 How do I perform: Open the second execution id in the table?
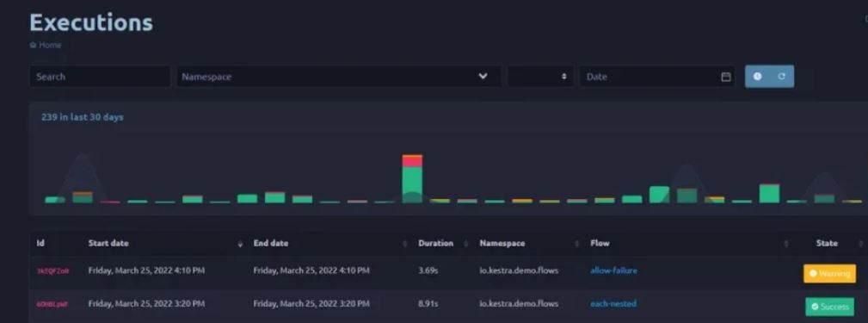(52, 304)
